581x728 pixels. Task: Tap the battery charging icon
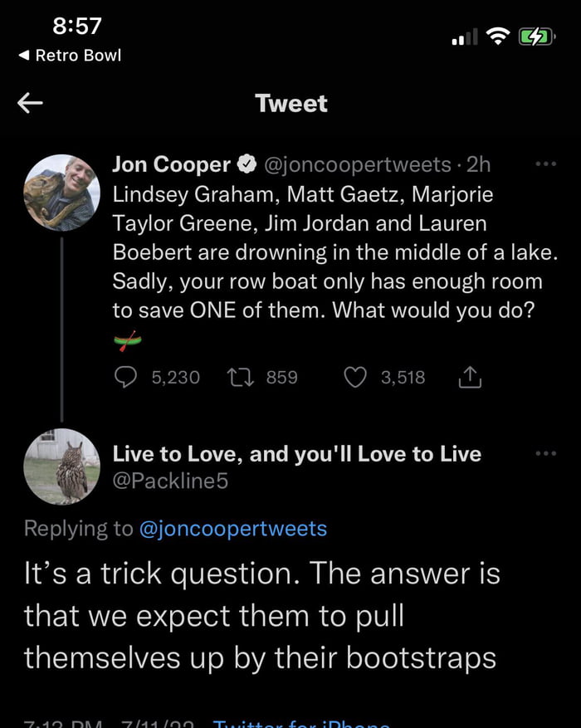click(535, 37)
